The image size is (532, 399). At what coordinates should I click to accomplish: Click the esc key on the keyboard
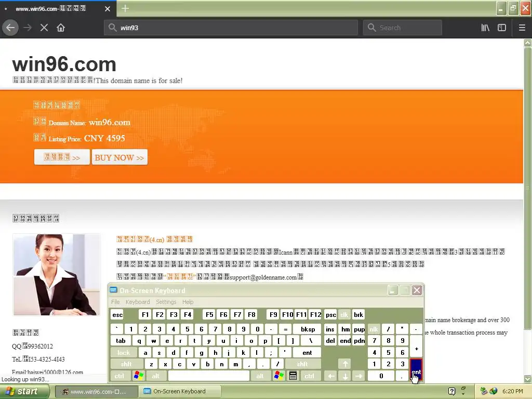[117, 315]
